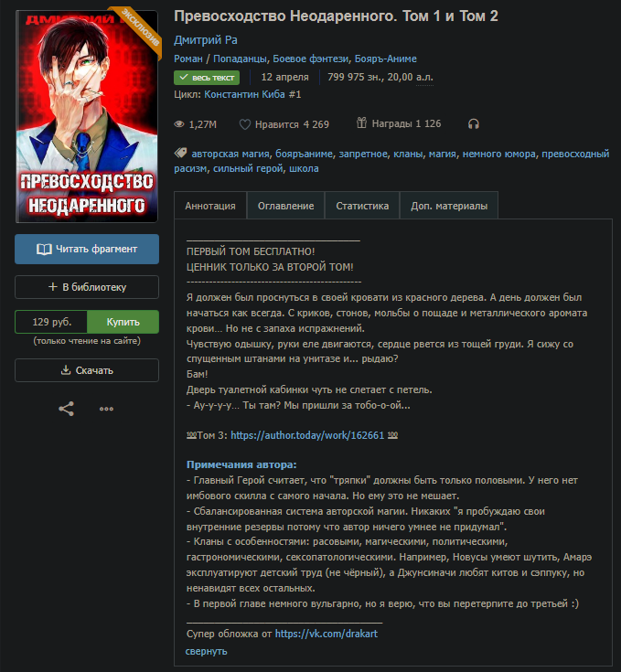Click the open book icon in Читать фрагмент

tap(44, 250)
